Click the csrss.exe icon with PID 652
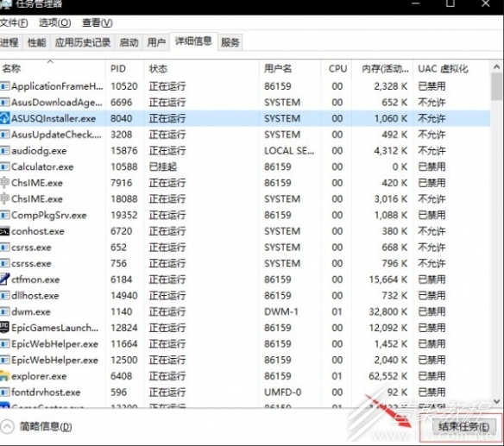The height and width of the screenshot is (446, 504). 4,248
